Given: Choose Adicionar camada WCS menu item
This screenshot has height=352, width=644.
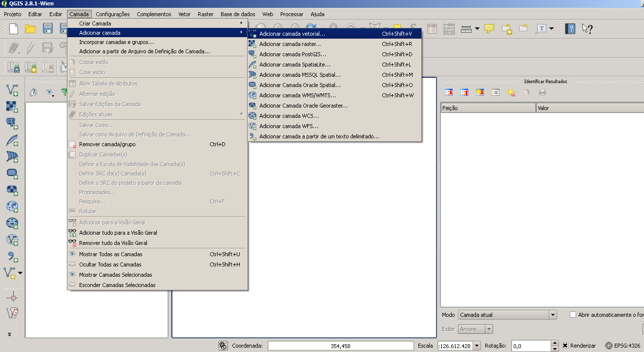Looking at the screenshot, I should click(x=334, y=116).
